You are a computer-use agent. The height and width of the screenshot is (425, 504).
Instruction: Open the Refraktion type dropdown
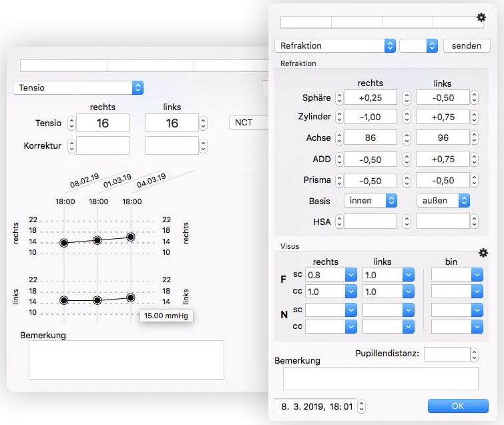click(335, 45)
